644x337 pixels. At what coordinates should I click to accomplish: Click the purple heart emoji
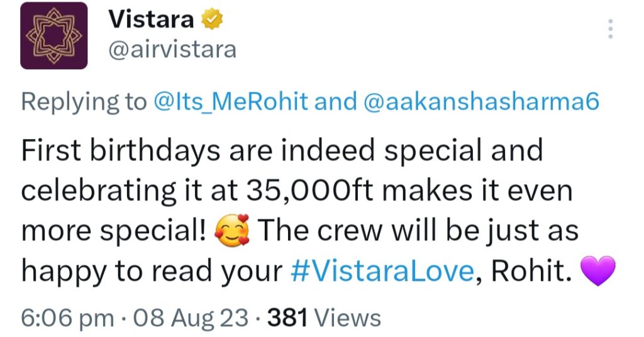(x=598, y=270)
